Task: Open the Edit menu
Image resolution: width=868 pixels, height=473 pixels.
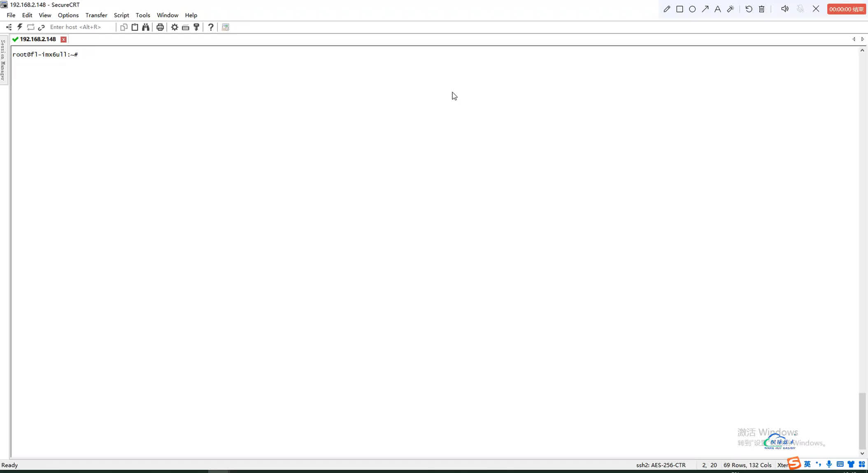Action: point(27,15)
